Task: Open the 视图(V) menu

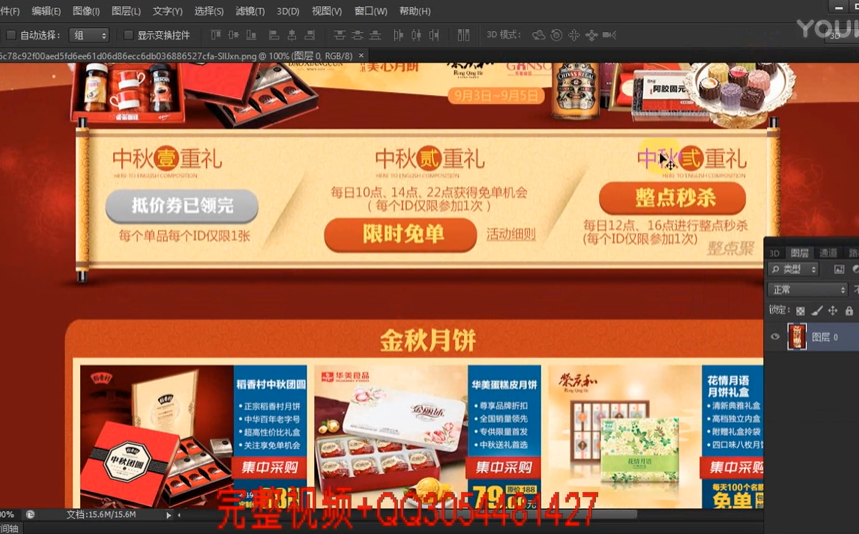Action: [327, 11]
